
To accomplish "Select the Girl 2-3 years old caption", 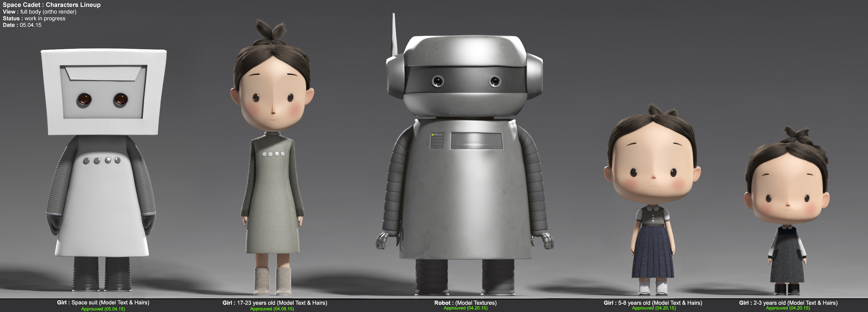I will click(x=788, y=303).
